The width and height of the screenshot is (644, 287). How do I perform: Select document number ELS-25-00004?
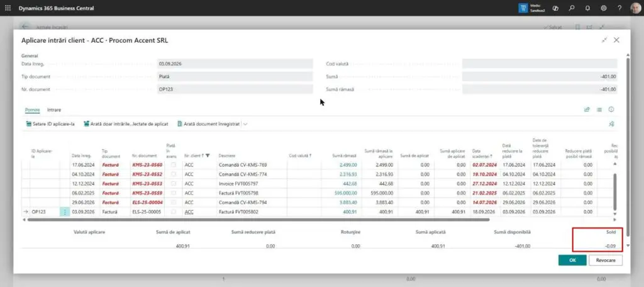click(x=147, y=202)
